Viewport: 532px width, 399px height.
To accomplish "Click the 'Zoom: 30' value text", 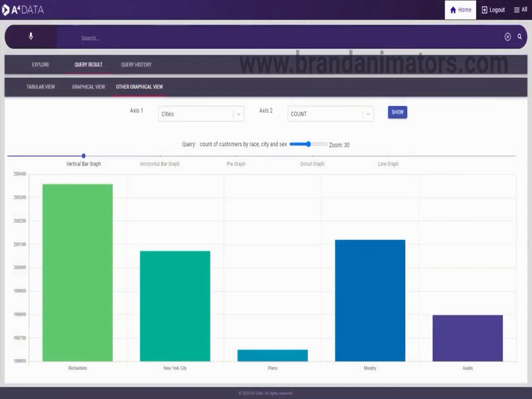I will pyautogui.click(x=339, y=145).
